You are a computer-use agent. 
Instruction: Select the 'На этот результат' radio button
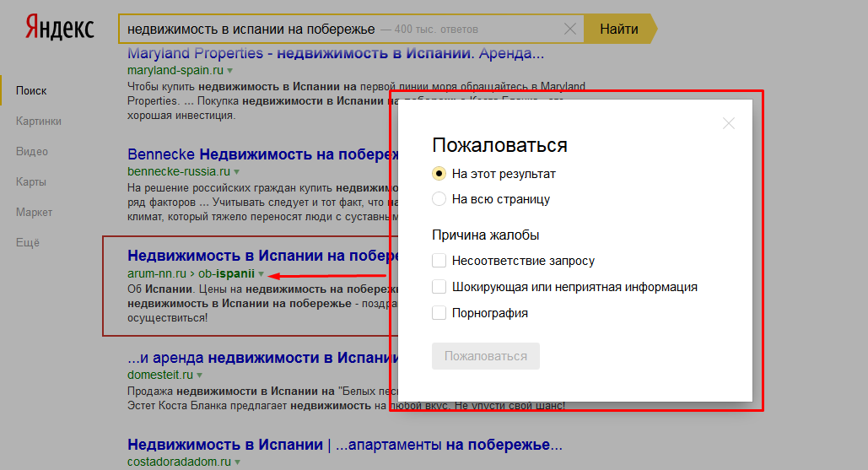[439, 174]
